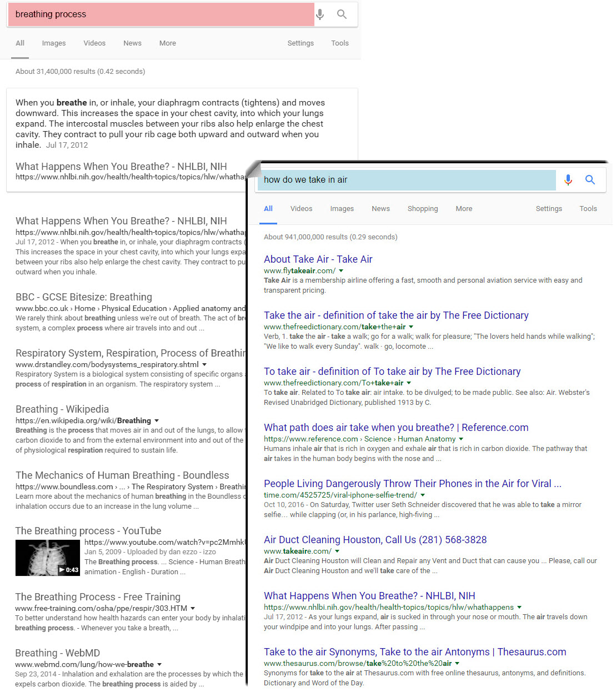This screenshot has width=616, height=692.
Task: Open 'What path does air take when you breathe?' result
Action: (396, 428)
